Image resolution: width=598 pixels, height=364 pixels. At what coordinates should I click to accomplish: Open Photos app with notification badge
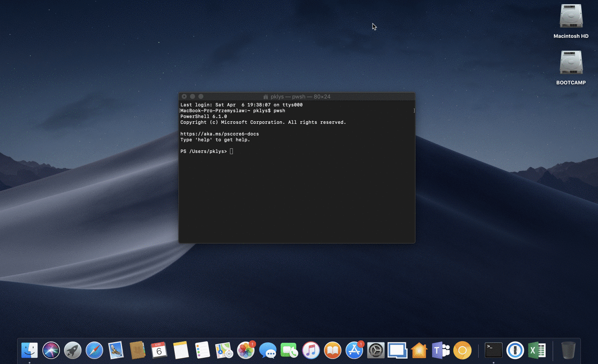(246, 350)
